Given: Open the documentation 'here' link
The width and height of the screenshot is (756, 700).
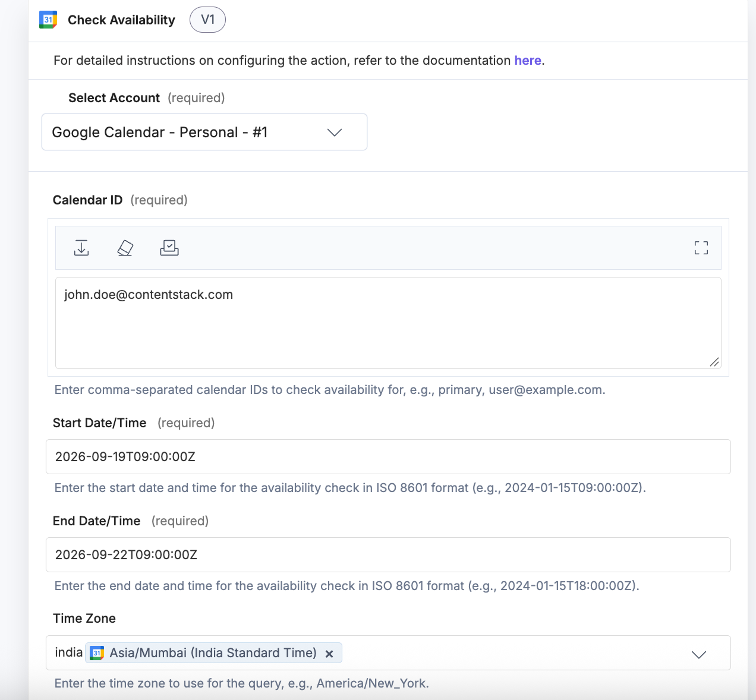Looking at the screenshot, I should click(x=527, y=61).
